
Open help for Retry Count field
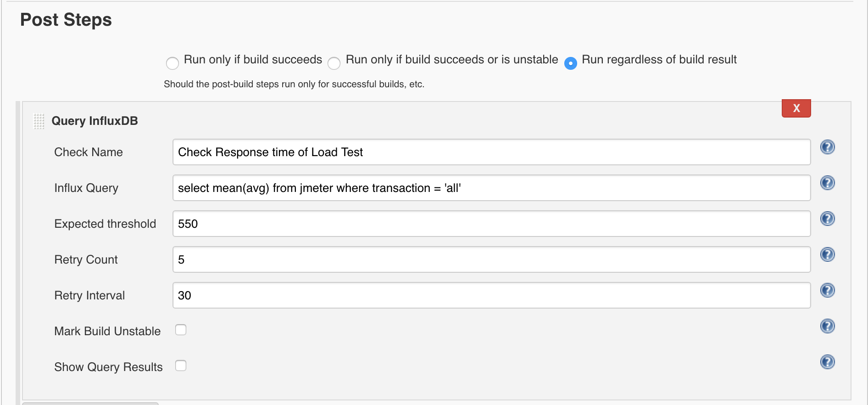point(827,255)
